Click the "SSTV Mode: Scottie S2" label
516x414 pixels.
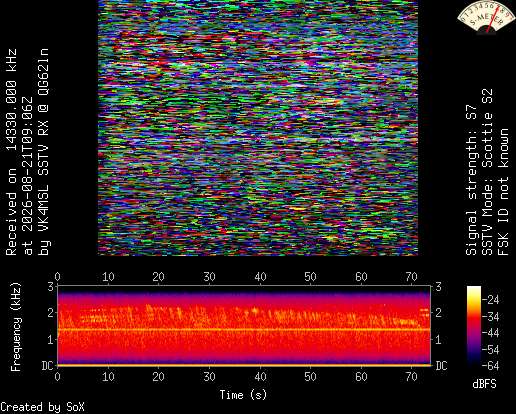click(487, 172)
